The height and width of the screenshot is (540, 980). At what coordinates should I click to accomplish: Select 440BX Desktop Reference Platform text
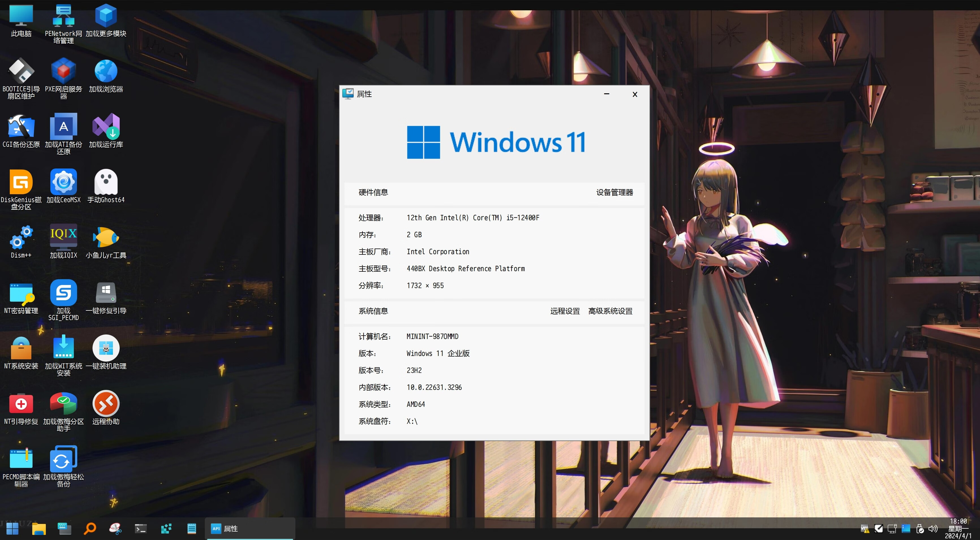tap(465, 269)
